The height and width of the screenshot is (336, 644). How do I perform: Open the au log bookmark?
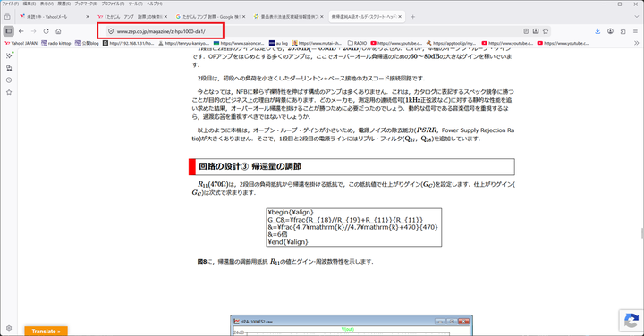(278, 43)
